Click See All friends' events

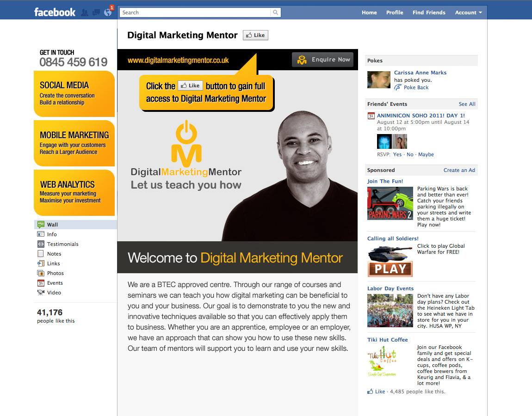467,104
